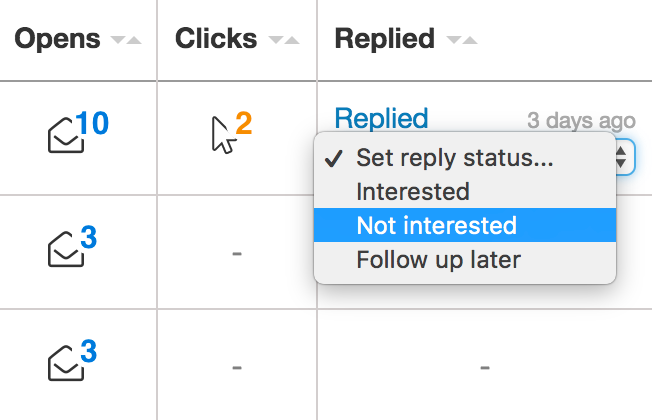Click the open-envelope icon showing 10 opens
This screenshot has width=652, height=420.
(x=66, y=135)
